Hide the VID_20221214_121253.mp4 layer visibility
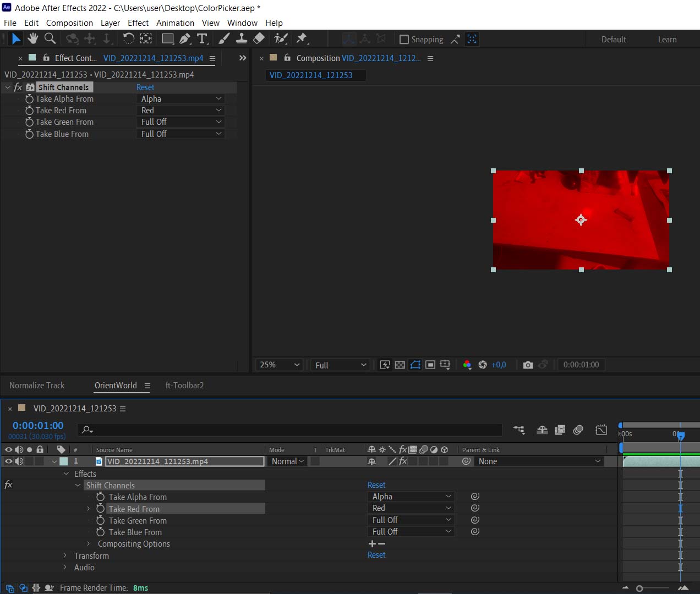Viewport: 700px width, 594px height. (8, 461)
